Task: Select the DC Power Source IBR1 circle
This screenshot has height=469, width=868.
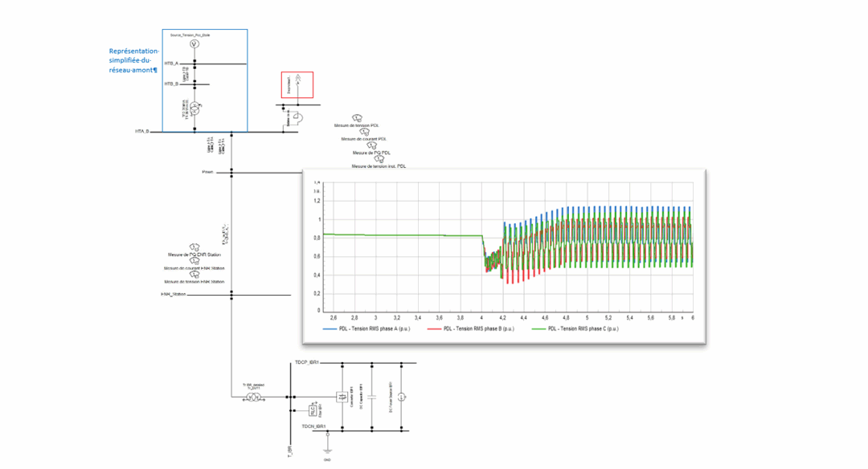Action: (401, 397)
